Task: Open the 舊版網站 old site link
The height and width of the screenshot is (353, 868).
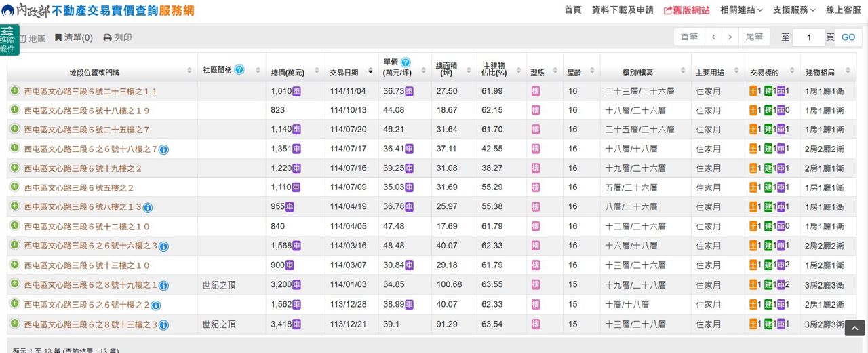Action: 686,10
